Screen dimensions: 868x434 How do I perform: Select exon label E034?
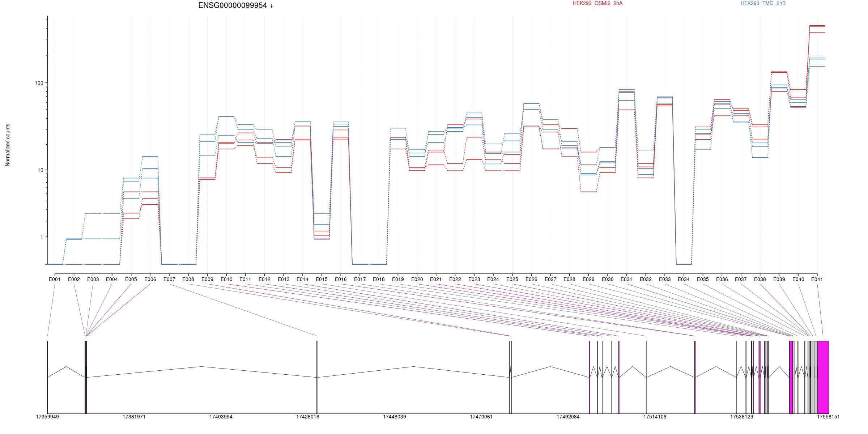pyautogui.click(x=684, y=280)
